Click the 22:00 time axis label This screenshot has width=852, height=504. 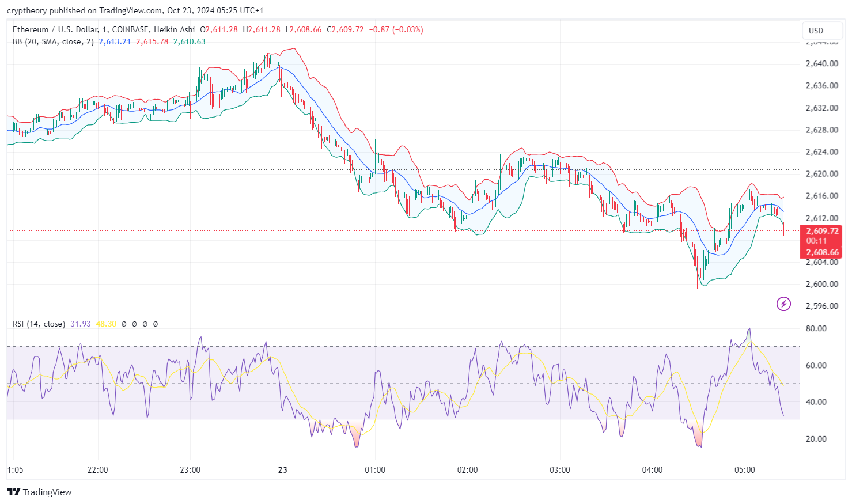pyautogui.click(x=97, y=469)
